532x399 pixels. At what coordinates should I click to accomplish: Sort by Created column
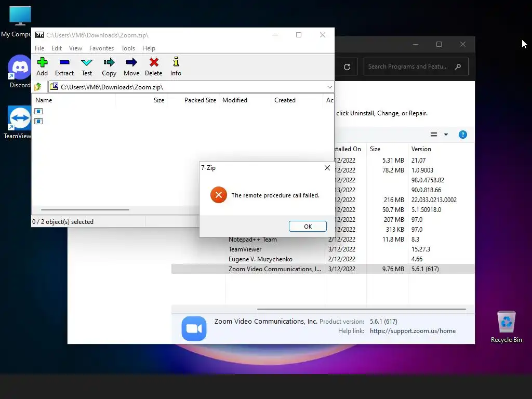(x=297, y=100)
